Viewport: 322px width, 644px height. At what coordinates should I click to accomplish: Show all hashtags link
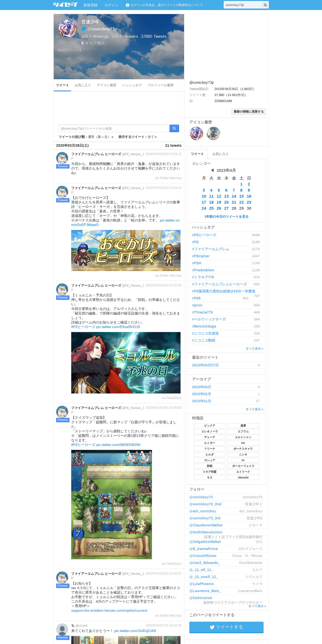(x=254, y=349)
